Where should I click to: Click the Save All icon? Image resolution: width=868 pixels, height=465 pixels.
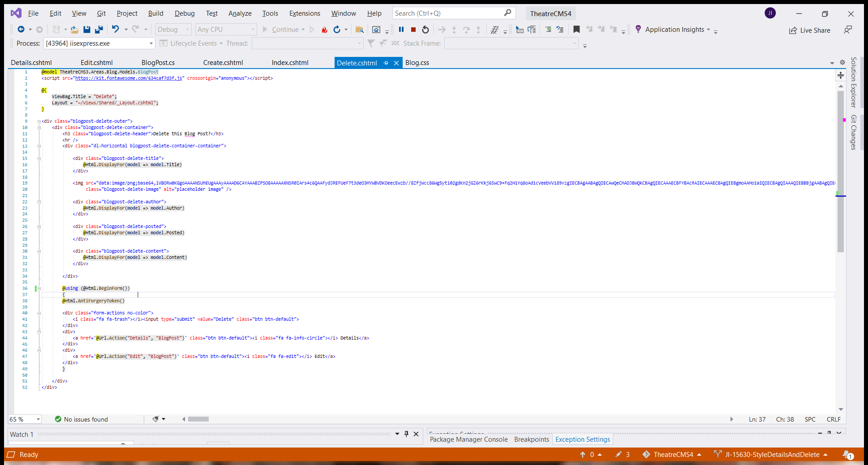(99, 30)
